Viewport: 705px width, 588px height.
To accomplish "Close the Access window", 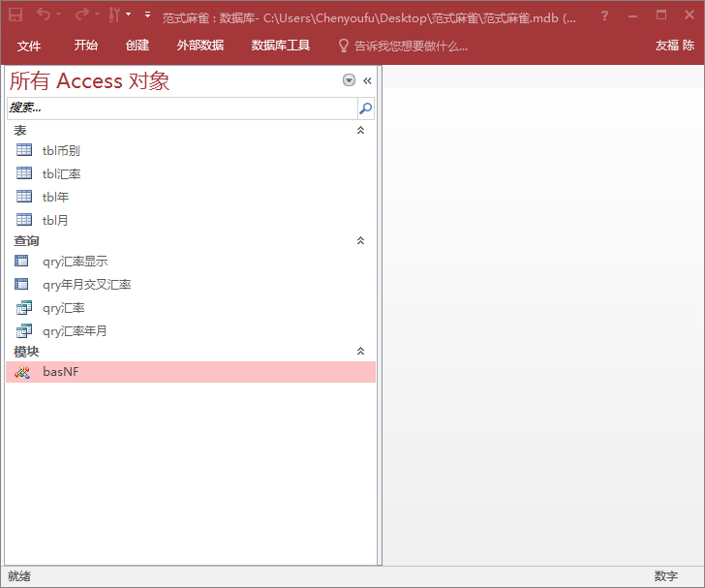I will [690, 15].
